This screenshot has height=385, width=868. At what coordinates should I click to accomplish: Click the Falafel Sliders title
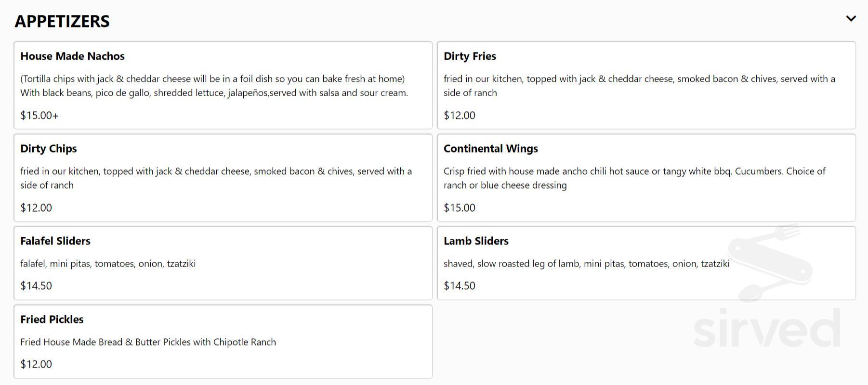55,241
